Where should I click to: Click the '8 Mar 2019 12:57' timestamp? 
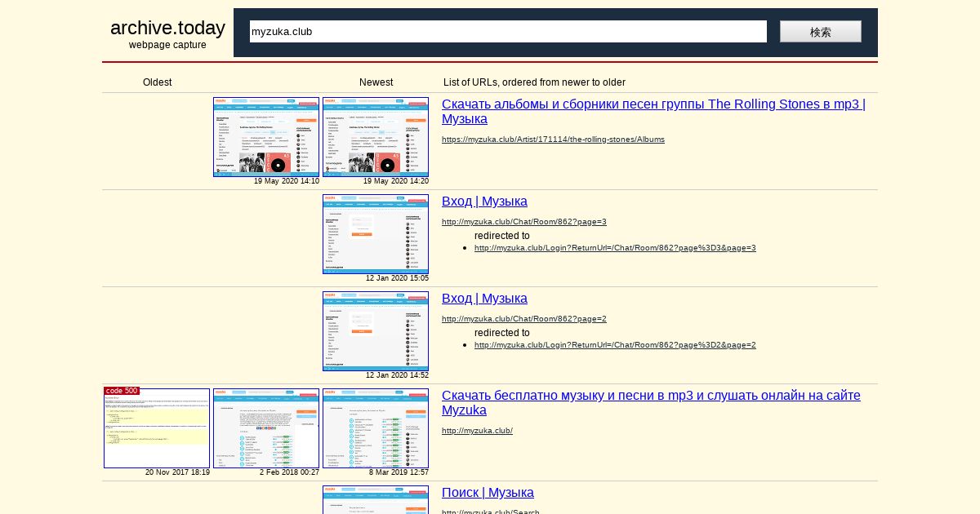point(399,472)
